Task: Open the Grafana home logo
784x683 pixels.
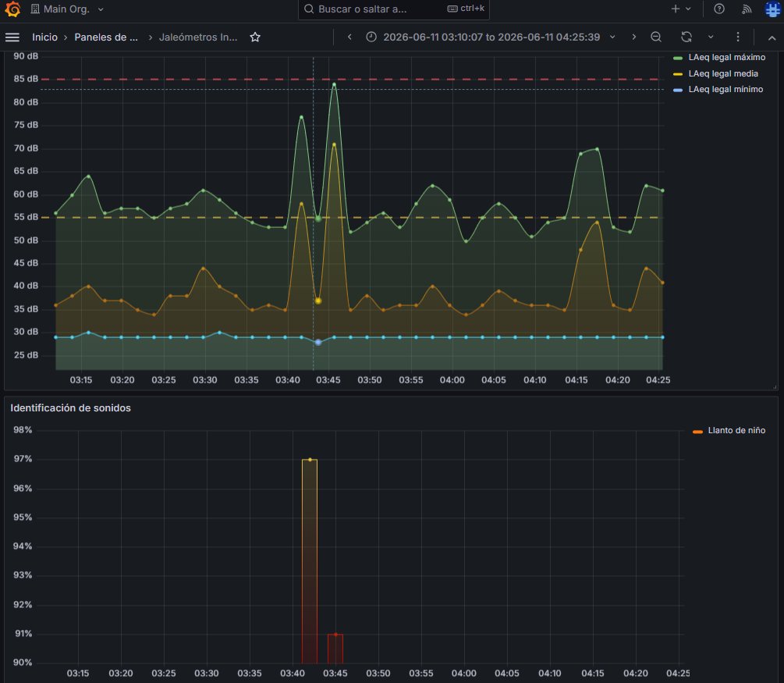Action: (x=12, y=9)
